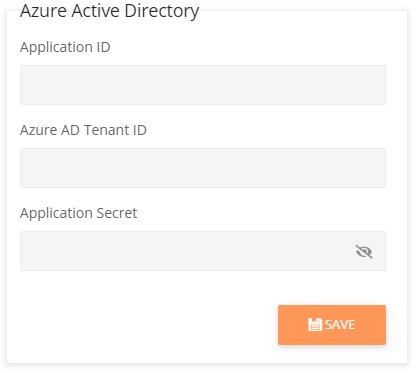Click the ID text in Application ID label
The image size is (417, 373).
point(103,47)
